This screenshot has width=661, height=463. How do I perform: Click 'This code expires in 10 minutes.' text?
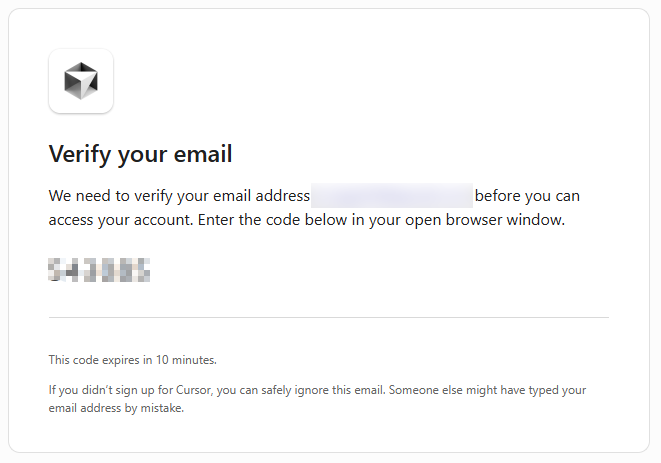[x=132, y=360]
